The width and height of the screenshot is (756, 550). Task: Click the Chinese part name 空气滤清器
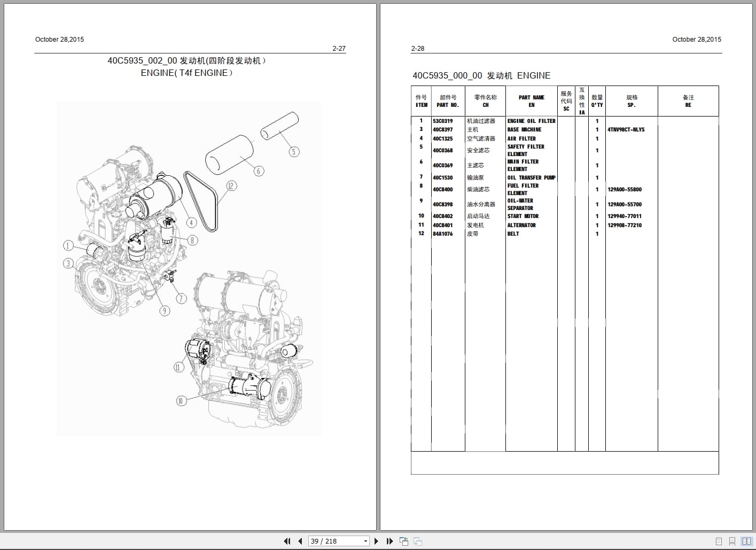pos(481,139)
